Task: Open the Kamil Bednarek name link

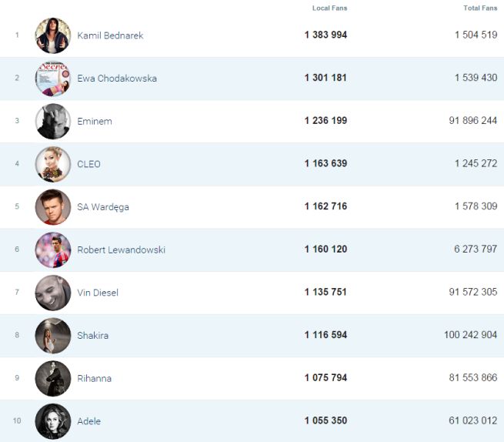Action: (110, 35)
